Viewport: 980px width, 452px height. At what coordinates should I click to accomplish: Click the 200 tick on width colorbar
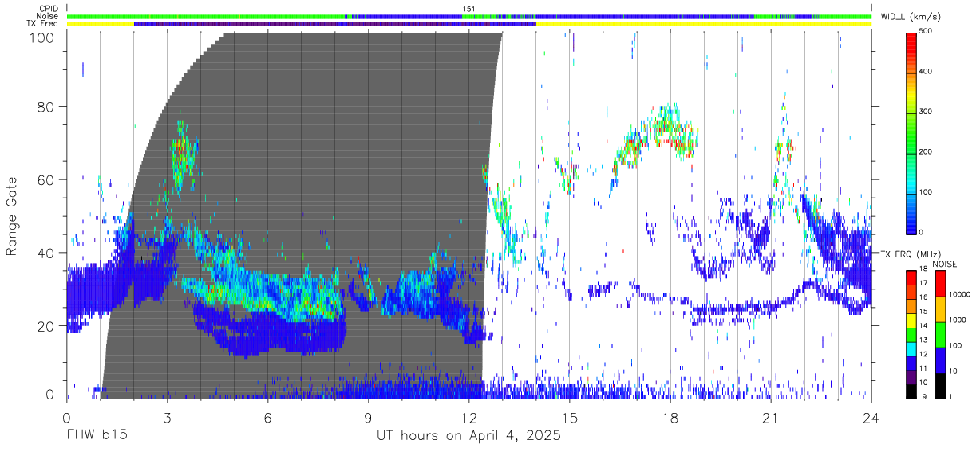(x=927, y=151)
